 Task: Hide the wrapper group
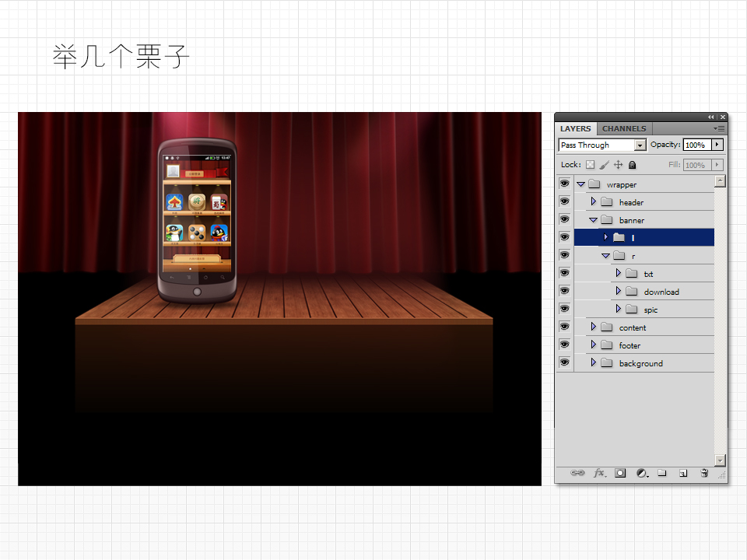(564, 184)
